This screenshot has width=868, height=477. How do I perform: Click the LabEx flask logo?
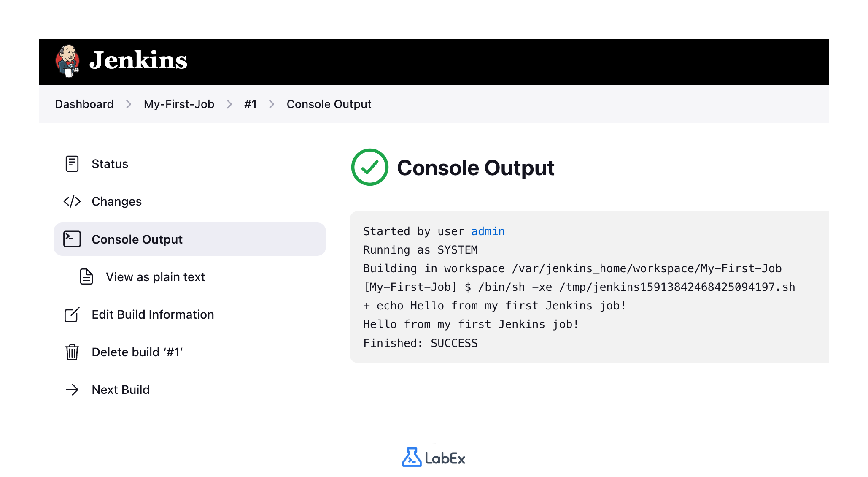click(412, 457)
